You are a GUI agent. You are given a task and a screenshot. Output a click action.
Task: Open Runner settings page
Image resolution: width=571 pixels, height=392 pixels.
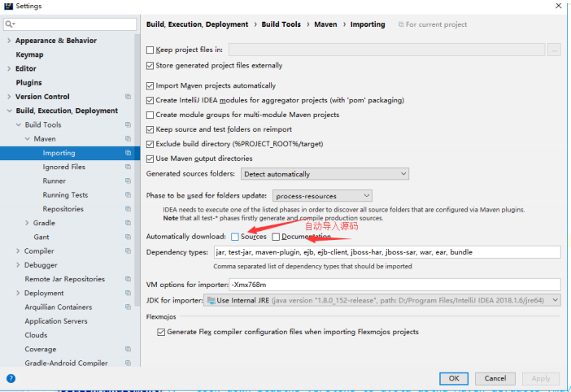tap(54, 181)
